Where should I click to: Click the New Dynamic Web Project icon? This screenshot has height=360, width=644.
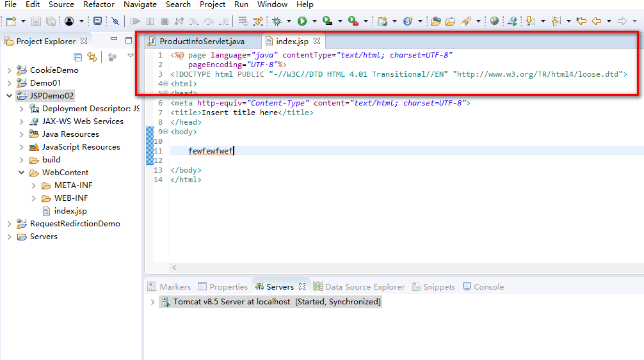click(382, 21)
